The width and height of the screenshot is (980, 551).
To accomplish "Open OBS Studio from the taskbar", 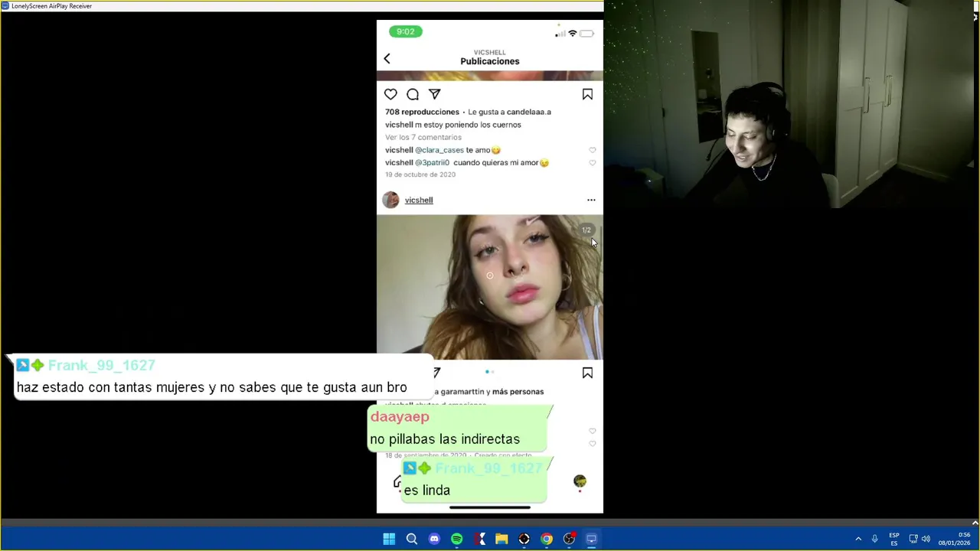I will pyautogui.click(x=569, y=539).
